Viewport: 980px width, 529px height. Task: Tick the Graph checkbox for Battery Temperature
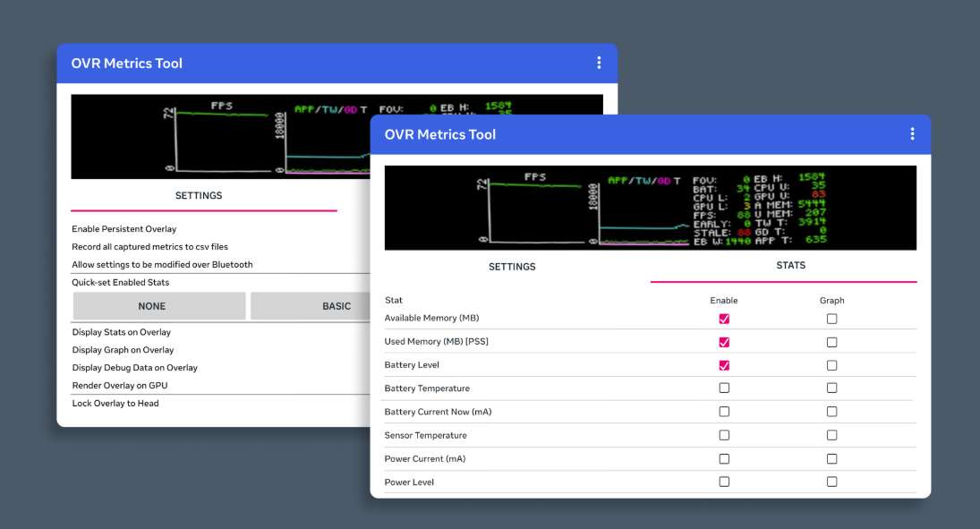(x=831, y=388)
